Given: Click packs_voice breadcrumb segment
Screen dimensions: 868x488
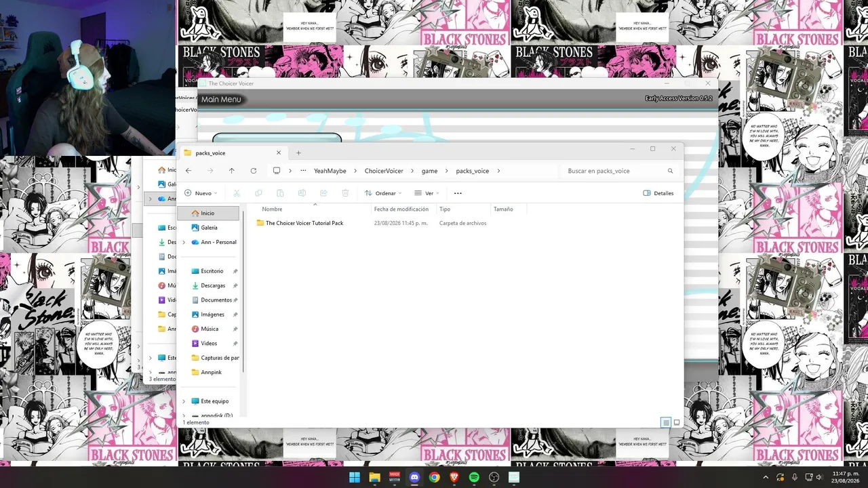Looking at the screenshot, I should (x=473, y=171).
